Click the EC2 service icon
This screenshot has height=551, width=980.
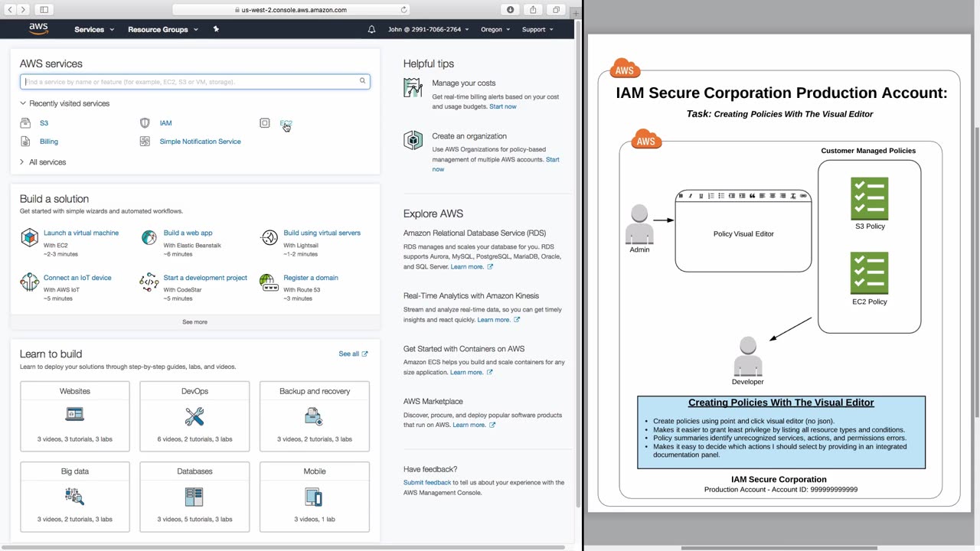(265, 123)
